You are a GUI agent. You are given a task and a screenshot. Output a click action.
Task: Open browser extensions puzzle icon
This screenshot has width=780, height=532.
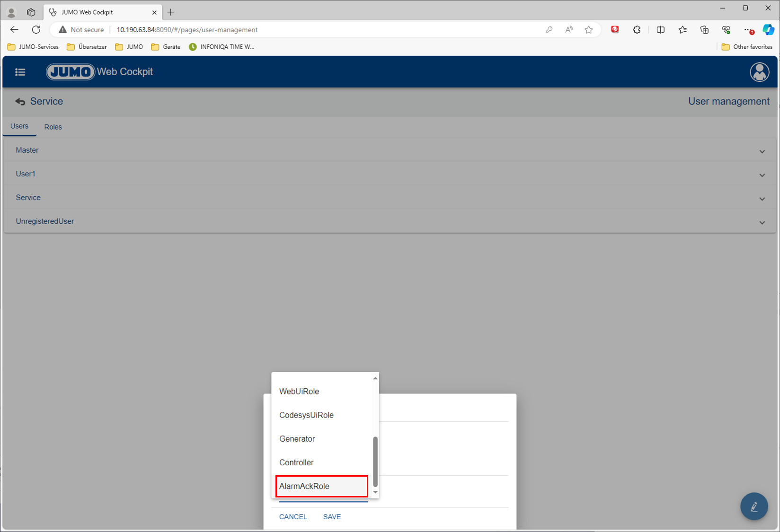click(x=637, y=30)
